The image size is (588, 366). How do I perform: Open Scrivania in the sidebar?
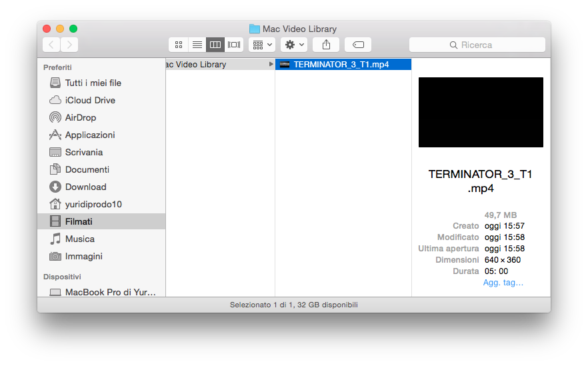[x=101, y=152]
